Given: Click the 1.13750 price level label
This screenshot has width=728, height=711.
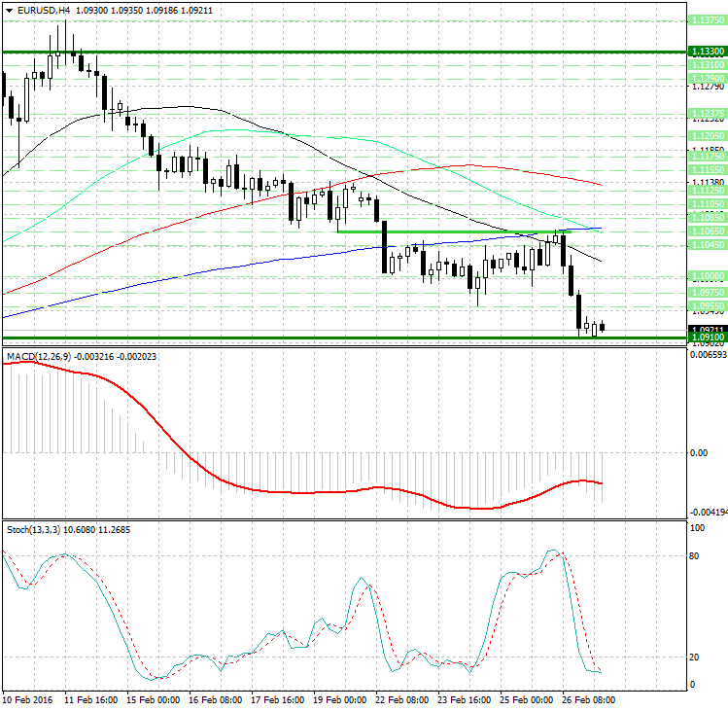Looking at the screenshot, I should pyautogui.click(x=708, y=20).
